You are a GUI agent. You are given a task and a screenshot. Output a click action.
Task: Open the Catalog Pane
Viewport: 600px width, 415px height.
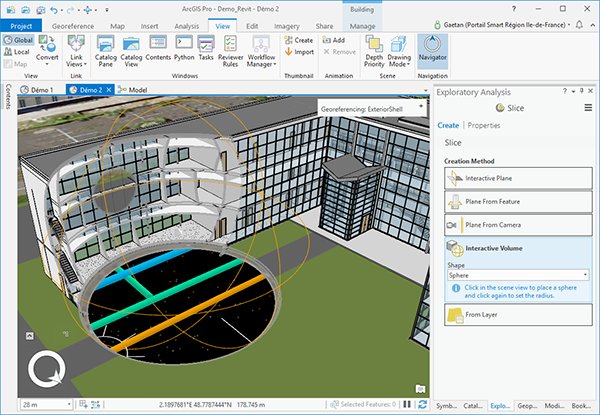coord(106,50)
